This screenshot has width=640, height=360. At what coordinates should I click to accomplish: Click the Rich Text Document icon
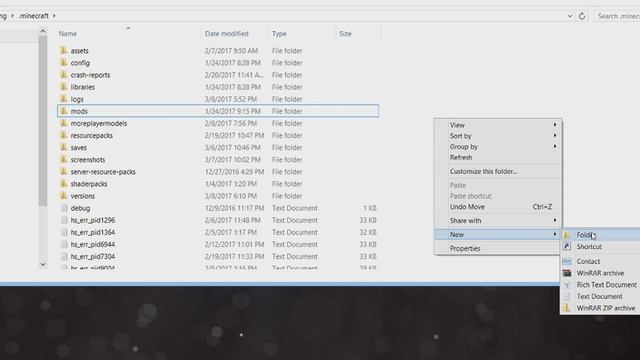[567, 284]
